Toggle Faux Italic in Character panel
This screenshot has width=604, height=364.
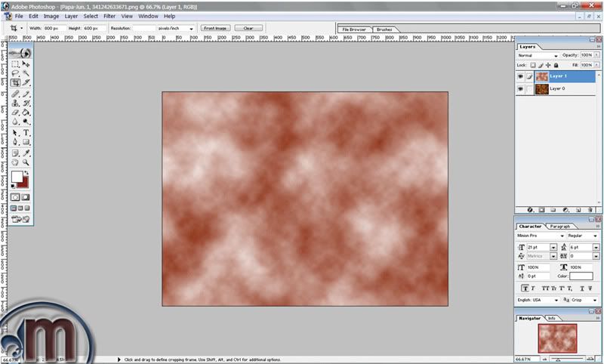pyautogui.click(x=533, y=288)
